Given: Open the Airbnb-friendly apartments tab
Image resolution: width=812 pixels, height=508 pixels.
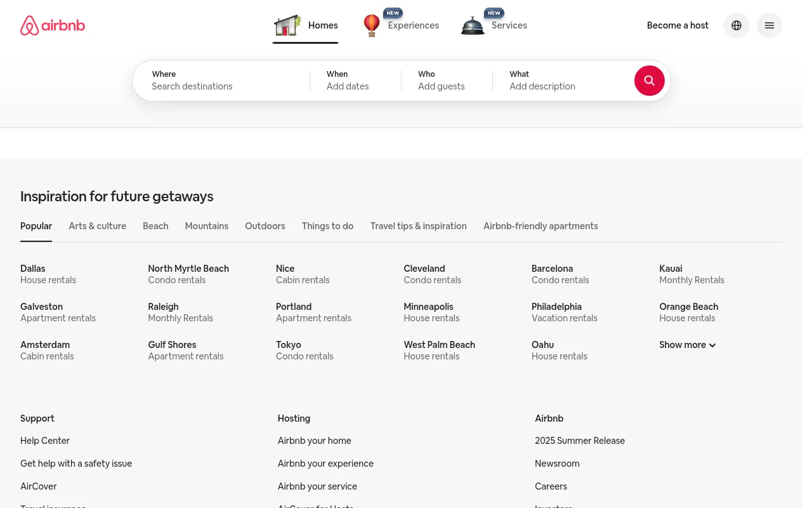Looking at the screenshot, I should coord(540,226).
